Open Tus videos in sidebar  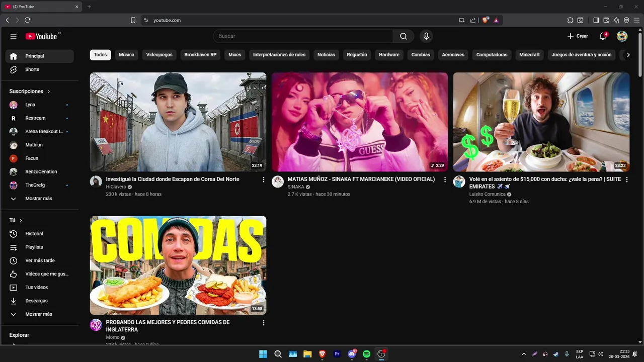coord(39,288)
